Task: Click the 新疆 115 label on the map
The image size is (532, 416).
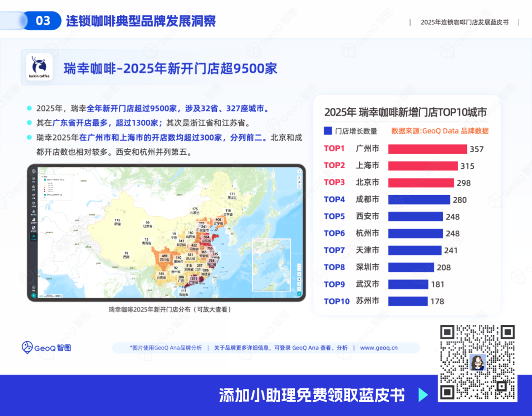Action: [117, 222]
